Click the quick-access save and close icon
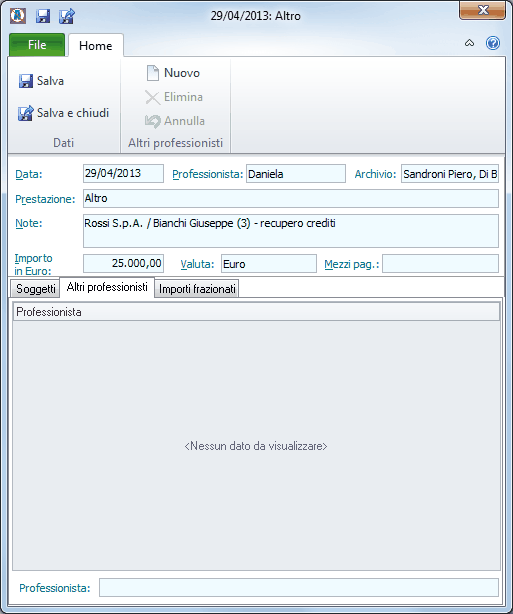Screen dimensions: 513x614 67,16
